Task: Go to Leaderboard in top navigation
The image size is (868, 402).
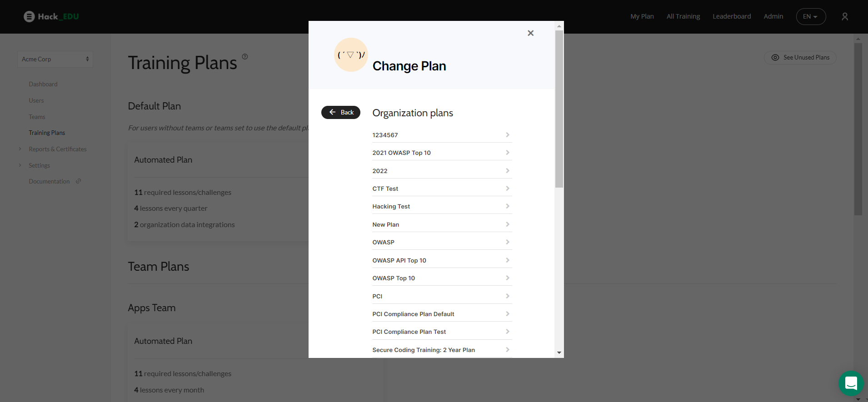Action: 732,16
